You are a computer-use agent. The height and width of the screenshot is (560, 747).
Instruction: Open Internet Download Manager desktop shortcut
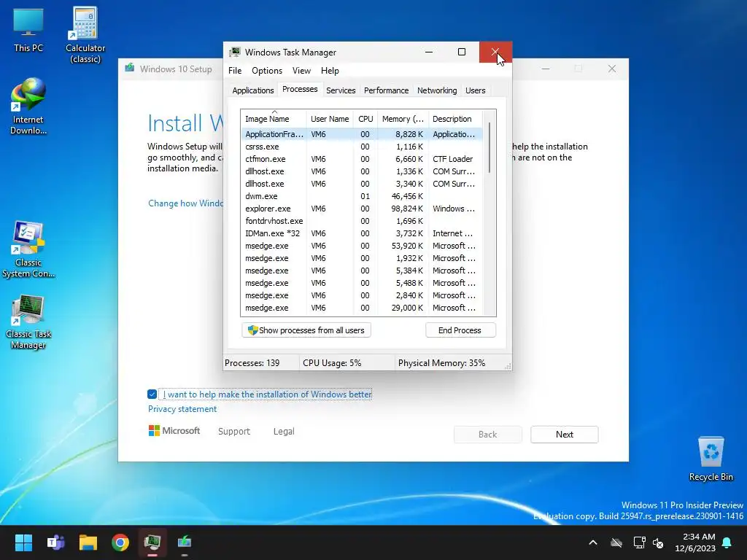[x=28, y=106]
